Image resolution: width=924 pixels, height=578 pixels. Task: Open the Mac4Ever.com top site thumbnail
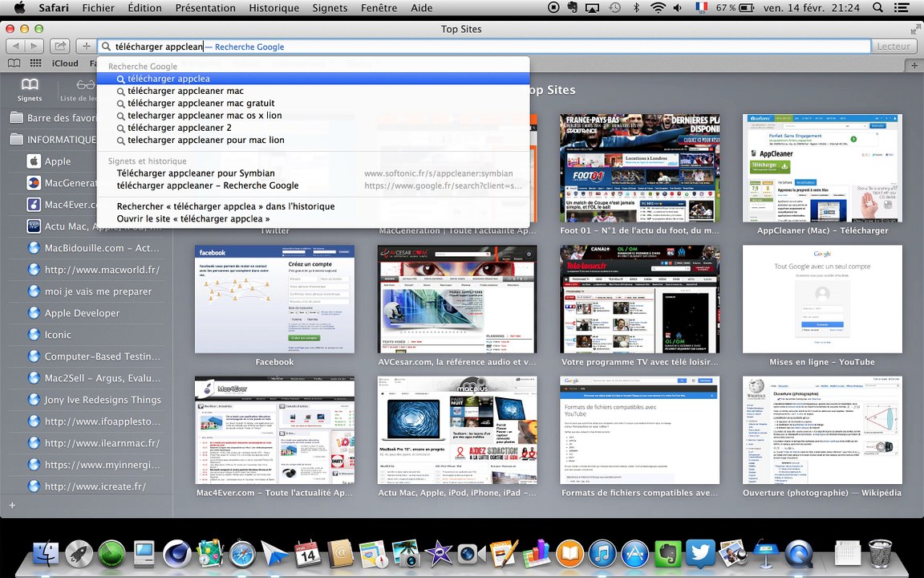(x=274, y=430)
